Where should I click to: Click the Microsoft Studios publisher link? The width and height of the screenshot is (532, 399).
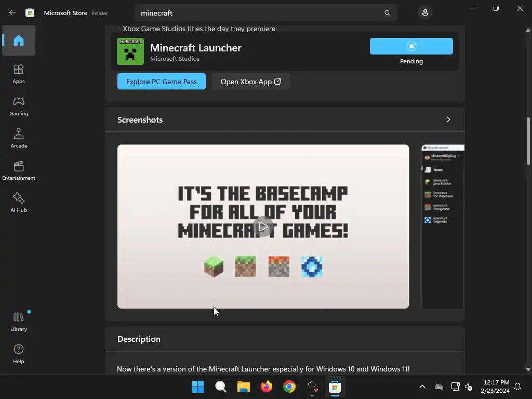[x=175, y=59]
